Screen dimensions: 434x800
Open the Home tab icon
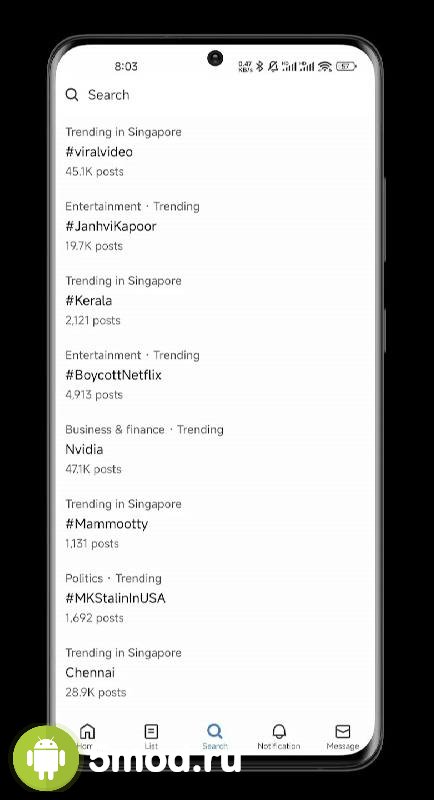[x=88, y=731]
